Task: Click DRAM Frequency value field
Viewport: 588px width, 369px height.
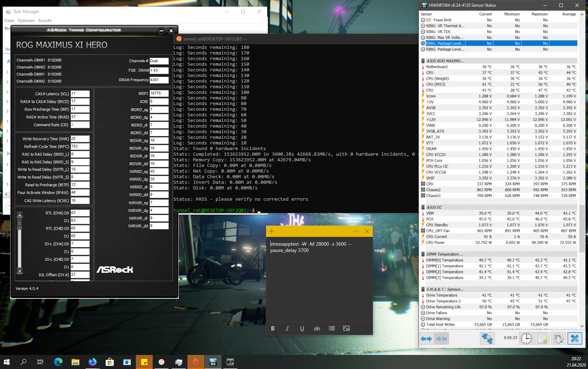Action: coord(159,80)
